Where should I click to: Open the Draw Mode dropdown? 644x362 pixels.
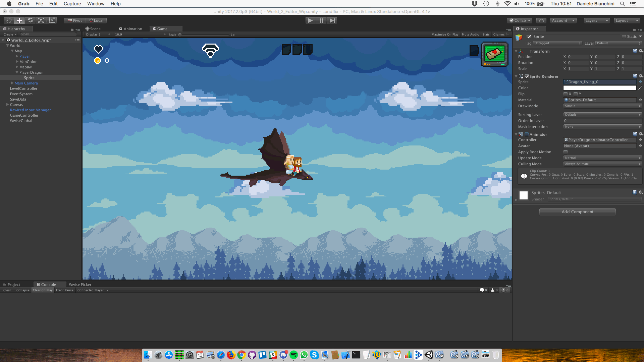point(603,106)
